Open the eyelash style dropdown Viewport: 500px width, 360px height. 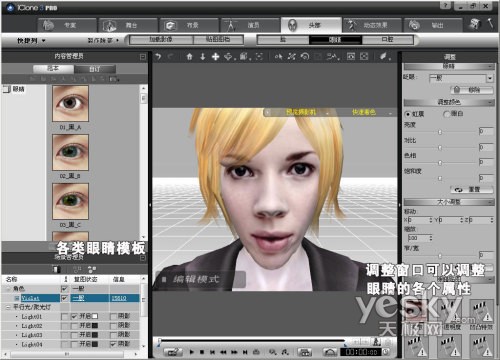click(489, 78)
